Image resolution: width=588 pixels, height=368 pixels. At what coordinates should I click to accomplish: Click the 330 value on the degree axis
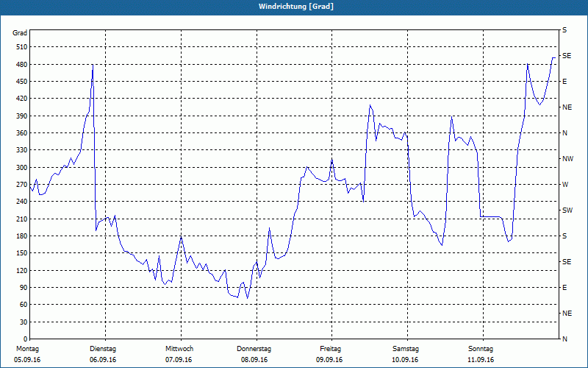tap(22, 150)
